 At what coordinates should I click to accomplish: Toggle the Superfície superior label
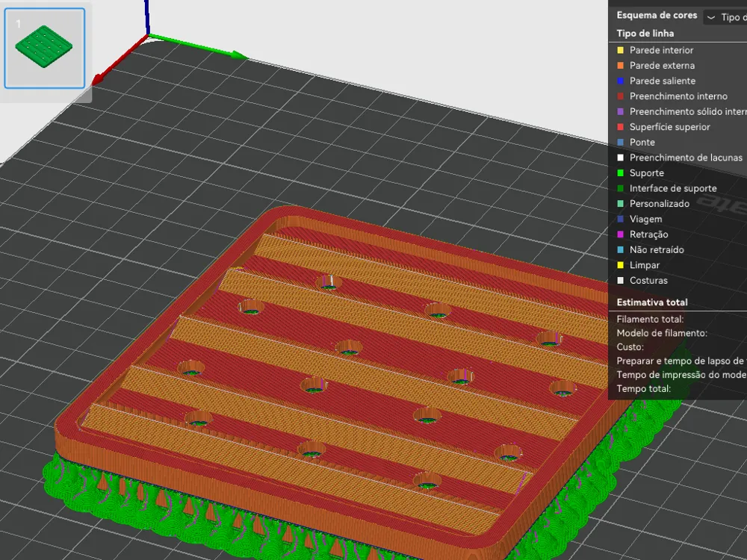[x=670, y=127]
